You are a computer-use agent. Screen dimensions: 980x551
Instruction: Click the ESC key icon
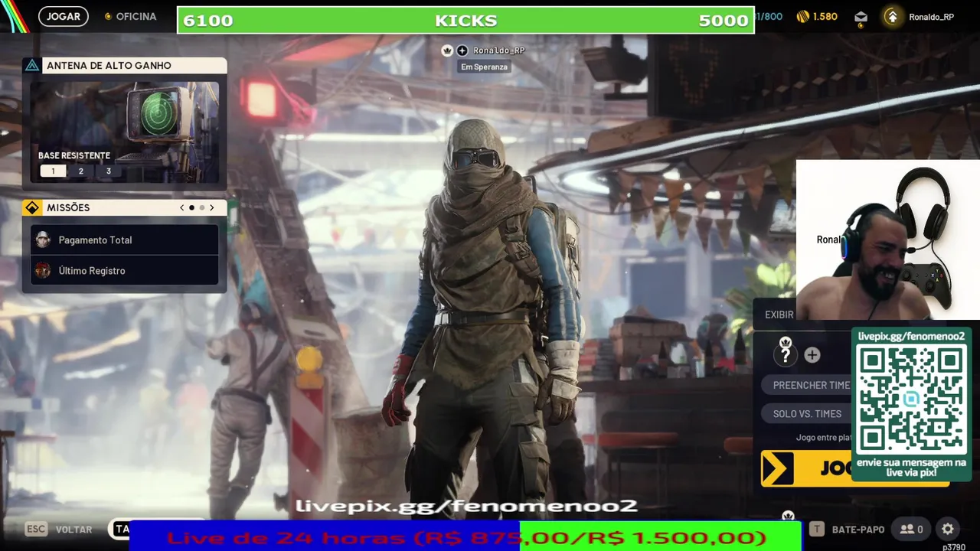(36, 529)
